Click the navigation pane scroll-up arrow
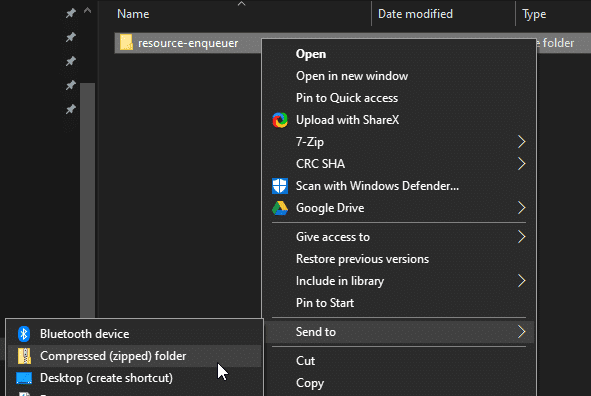Image resolution: width=591 pixels, height=396 pixels. pyautogui.click(x=87, y=10)
